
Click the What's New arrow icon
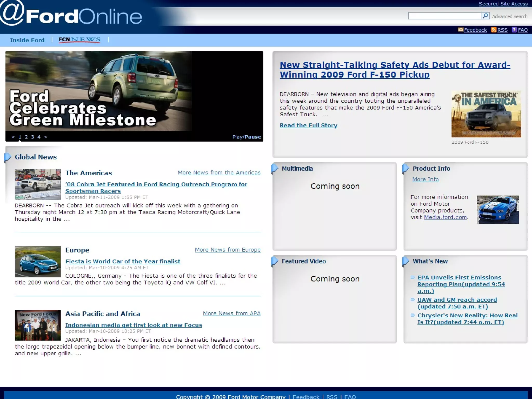pyautogui.click(x=406, y=261)
